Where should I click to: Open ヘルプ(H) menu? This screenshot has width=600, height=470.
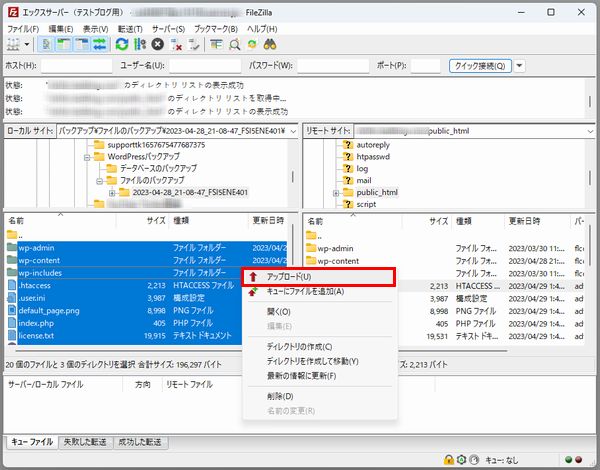(x=262, y=29)
